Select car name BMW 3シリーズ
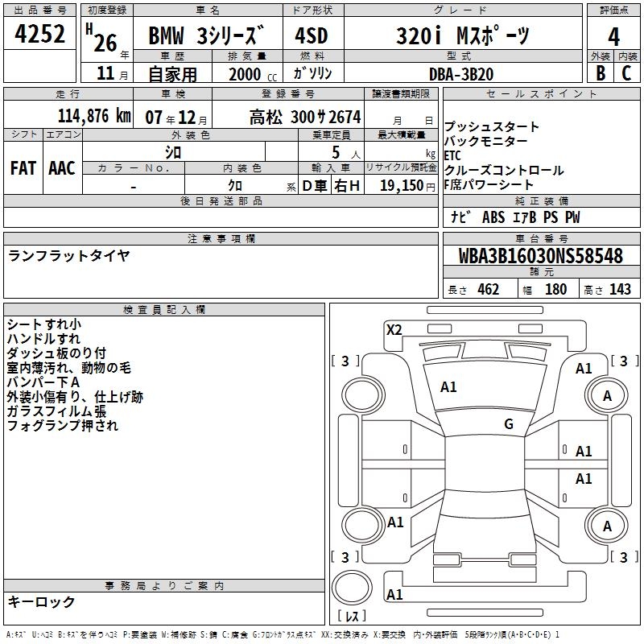 coord(205,35)
